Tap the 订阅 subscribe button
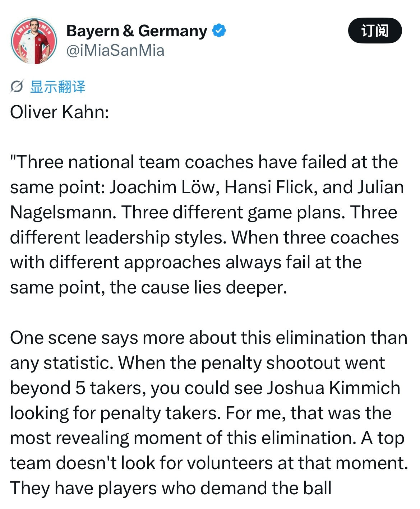Screen dimensions: 420x509 coord(375,31)
